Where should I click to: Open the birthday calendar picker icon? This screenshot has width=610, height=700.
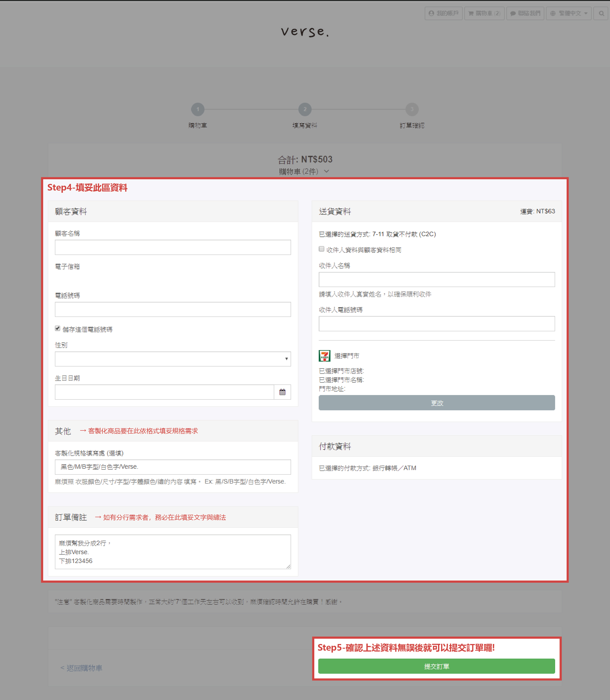click(x=282, y=392)
